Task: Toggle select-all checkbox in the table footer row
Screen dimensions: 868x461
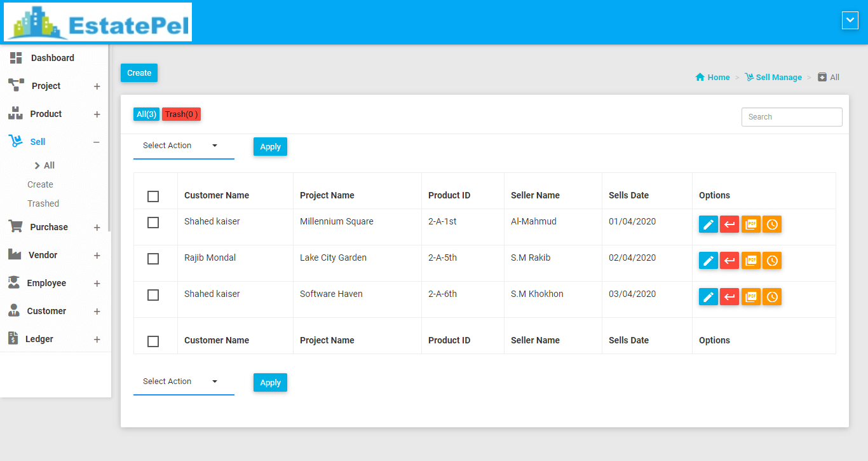Action: [x=153, y=341]
